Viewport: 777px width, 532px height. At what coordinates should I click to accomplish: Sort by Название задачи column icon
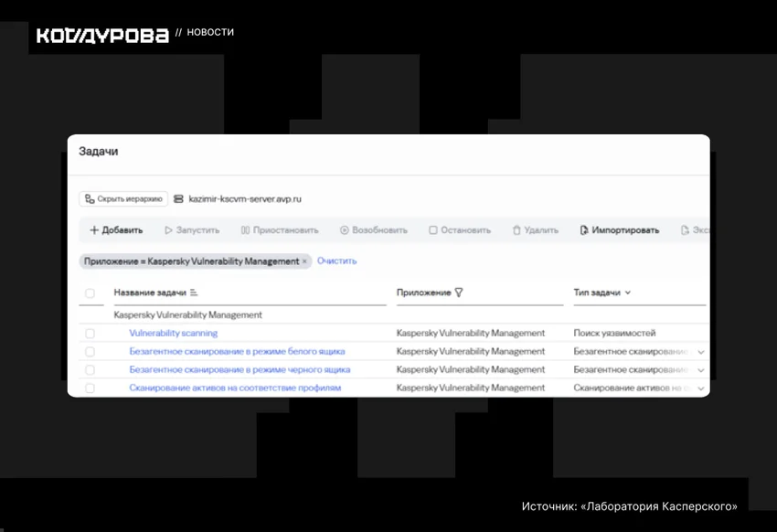pyautogui.click(x=194, y=293)
